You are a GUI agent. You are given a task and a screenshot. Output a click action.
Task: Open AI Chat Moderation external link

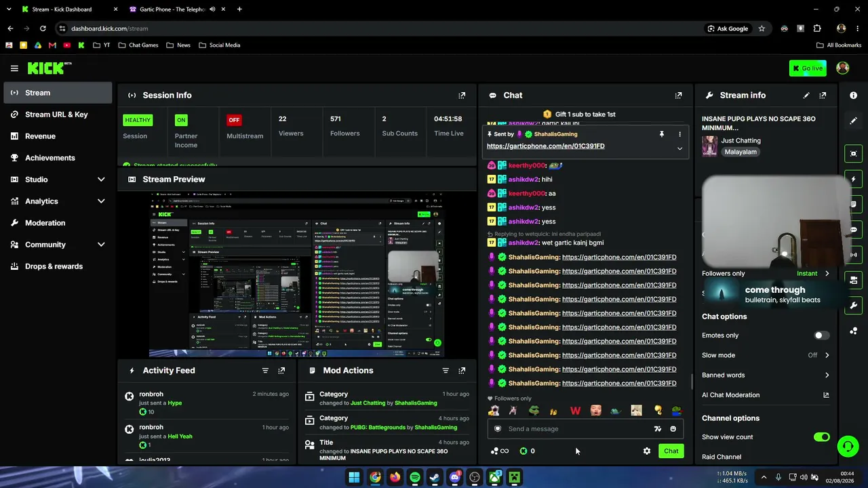[826, 395]
